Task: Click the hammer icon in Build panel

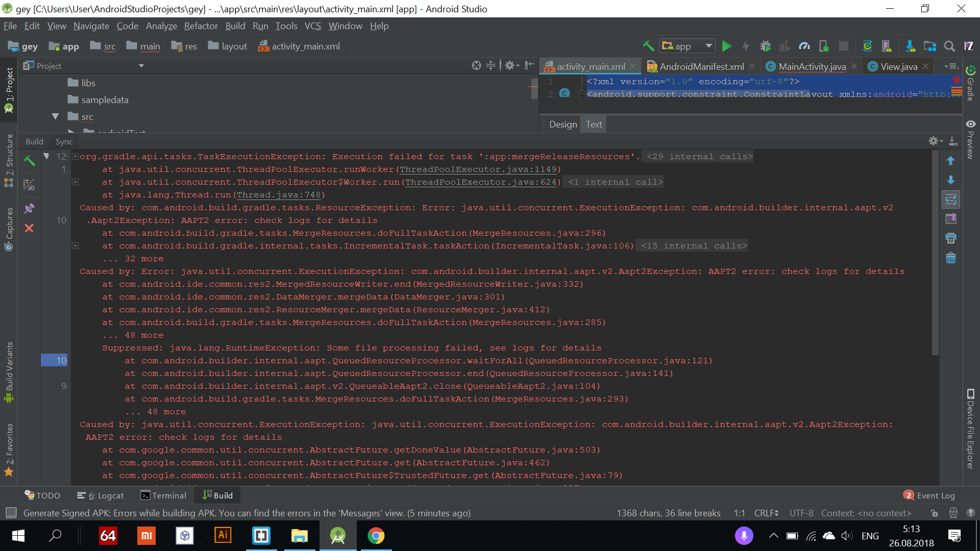Action: click(29, 160)
